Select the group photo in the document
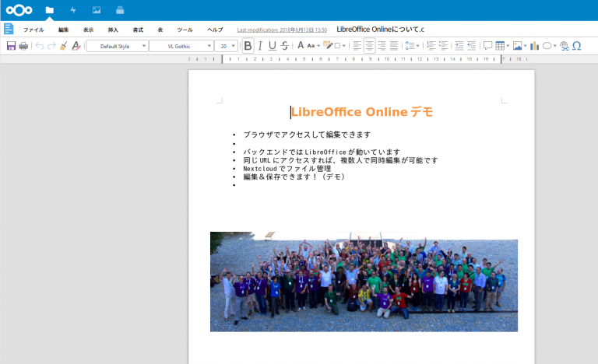The width and height of the screenshot is (598, 364). click(364, 282)
